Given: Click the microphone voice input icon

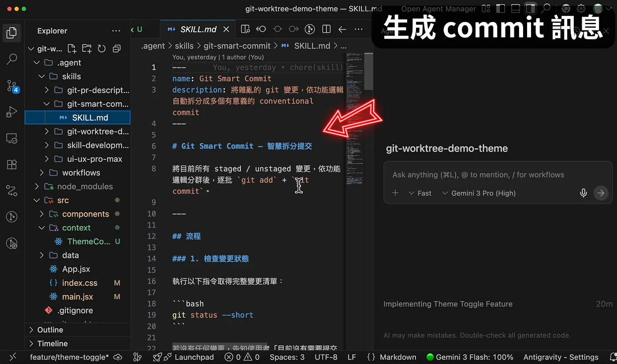Looking at the screenshot, I should click(584, 193).
